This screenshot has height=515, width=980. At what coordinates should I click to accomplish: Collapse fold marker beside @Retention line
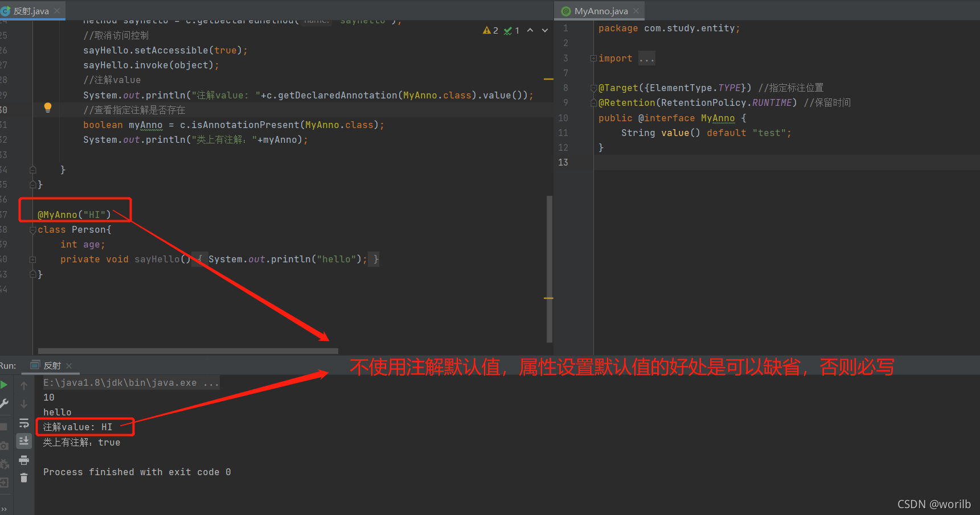pyautogui.click(x=593, y=103)
